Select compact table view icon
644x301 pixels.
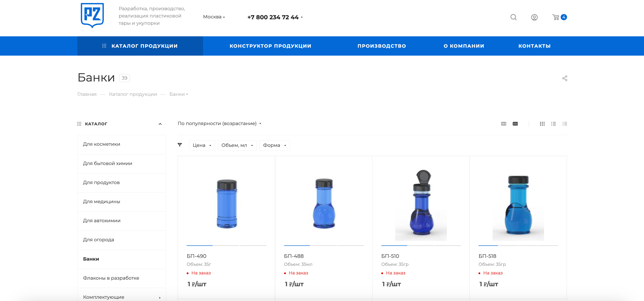coord(565,124)
